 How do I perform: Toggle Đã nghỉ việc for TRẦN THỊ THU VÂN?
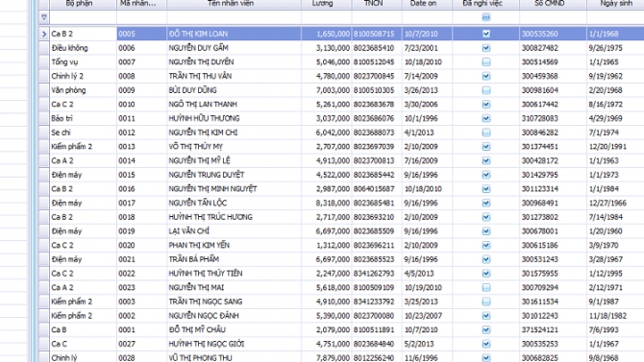pyautogui.click(x=485, y=76)
